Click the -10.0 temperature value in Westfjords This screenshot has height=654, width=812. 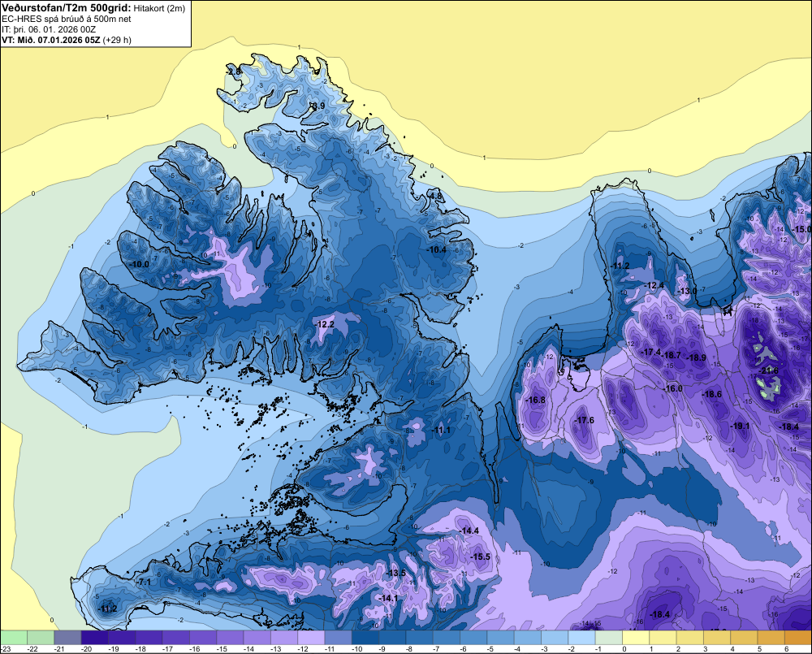pos(140,264)
